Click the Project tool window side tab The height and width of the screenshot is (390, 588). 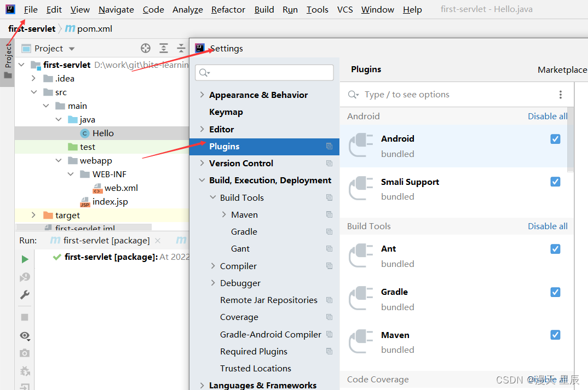pyautogui.click(x=8, y=62)
